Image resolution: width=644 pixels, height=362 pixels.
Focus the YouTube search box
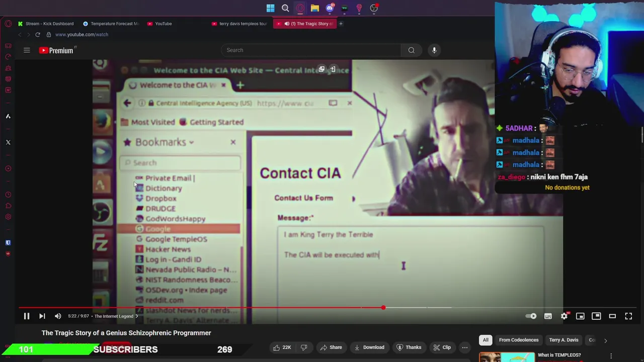click(x=311, y=50)
